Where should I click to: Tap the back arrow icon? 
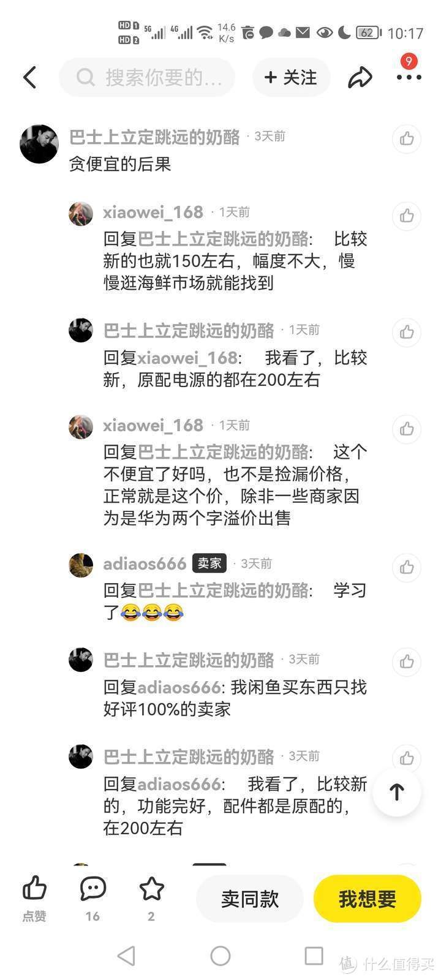29,78
